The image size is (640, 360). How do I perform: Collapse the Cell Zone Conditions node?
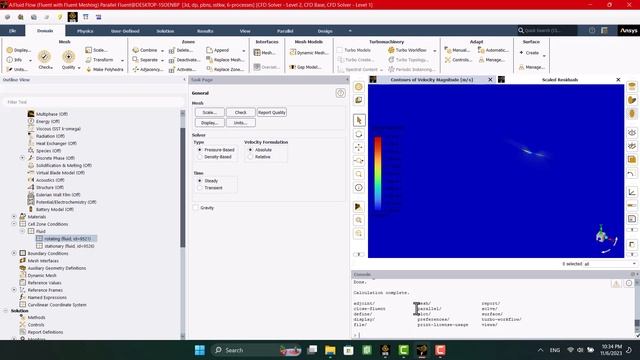coord(14,224)
